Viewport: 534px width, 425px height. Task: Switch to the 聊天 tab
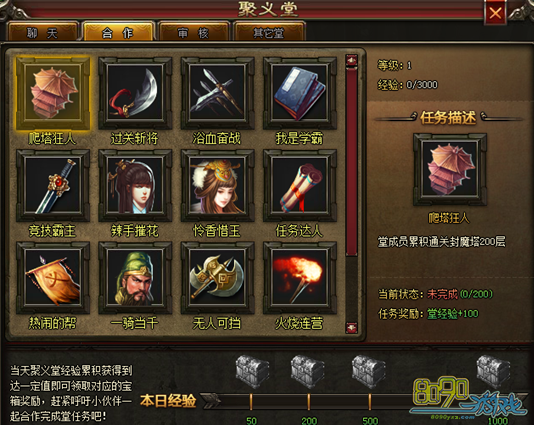pos(43,32)
